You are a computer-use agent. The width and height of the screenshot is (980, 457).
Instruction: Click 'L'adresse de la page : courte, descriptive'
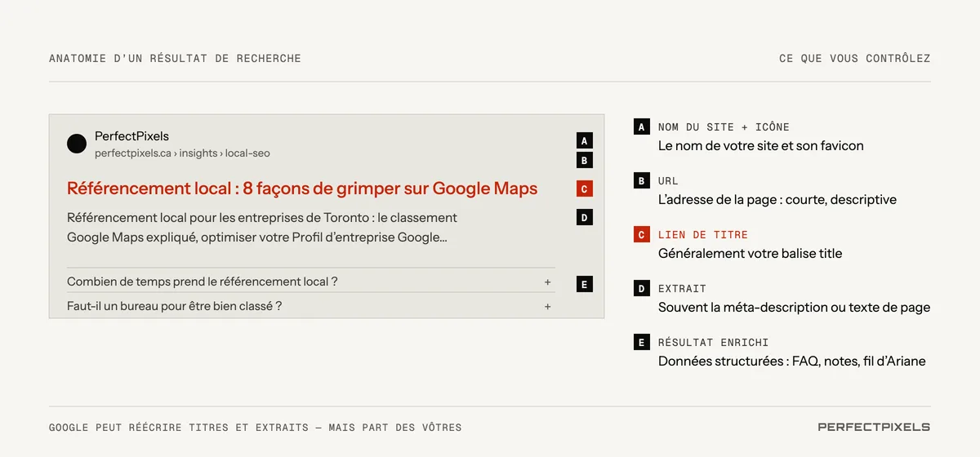pos(777,200)
